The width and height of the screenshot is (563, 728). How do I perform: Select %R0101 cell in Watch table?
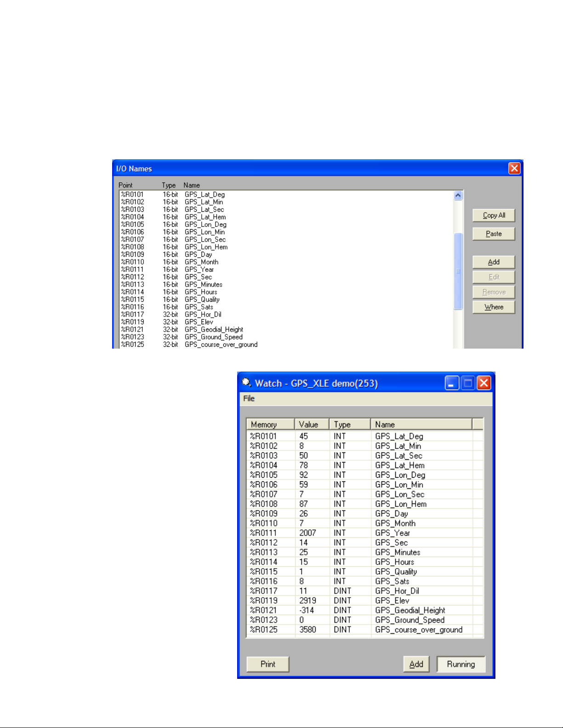tap(264, 436)
